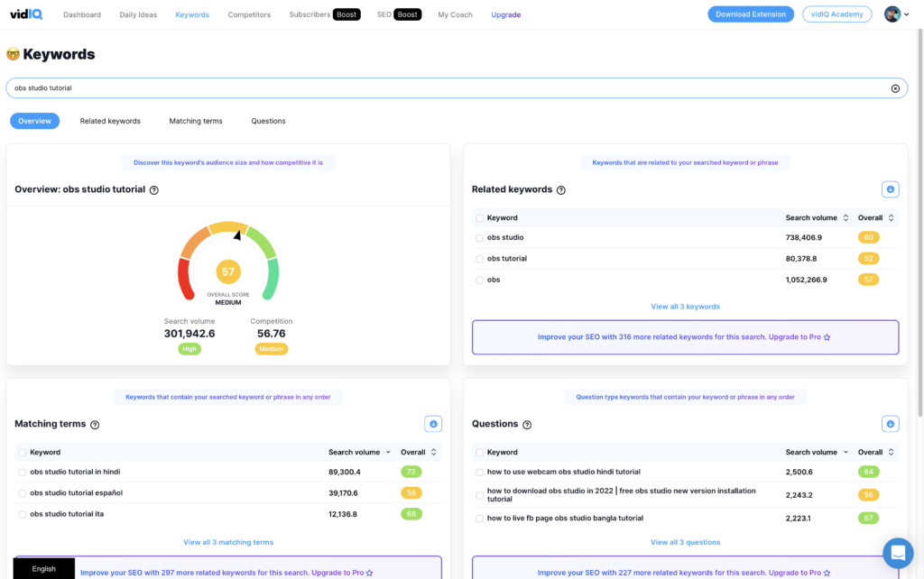Screen dimensions: 924x579
Task: Sort Matching terms by Overall score
Action: (x=434, y=453)
